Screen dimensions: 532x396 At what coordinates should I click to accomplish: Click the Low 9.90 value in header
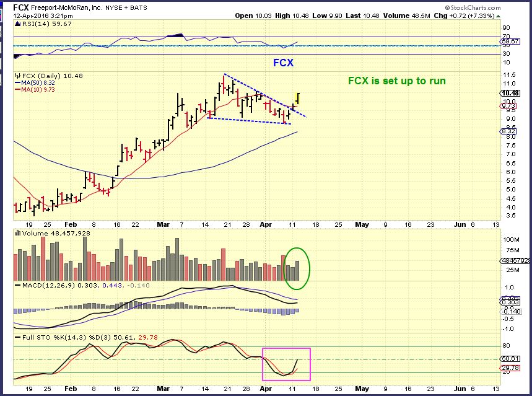coord(327,15)
